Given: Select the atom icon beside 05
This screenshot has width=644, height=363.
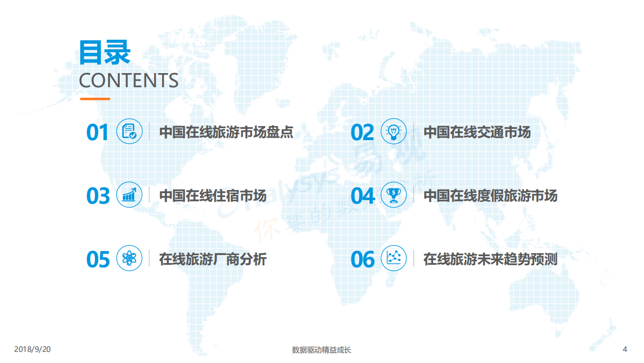Looking at the screenshot, I should (x=129, y=259).
